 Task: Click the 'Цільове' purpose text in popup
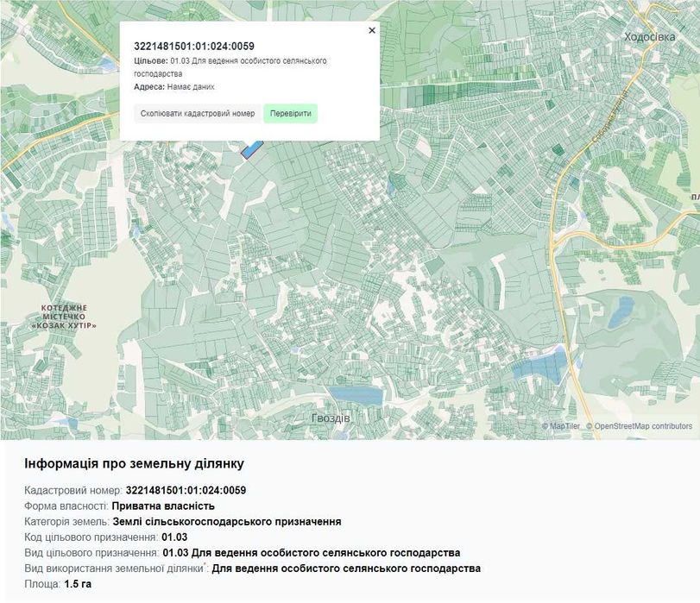pyautogui.click(x=230, y=67)
